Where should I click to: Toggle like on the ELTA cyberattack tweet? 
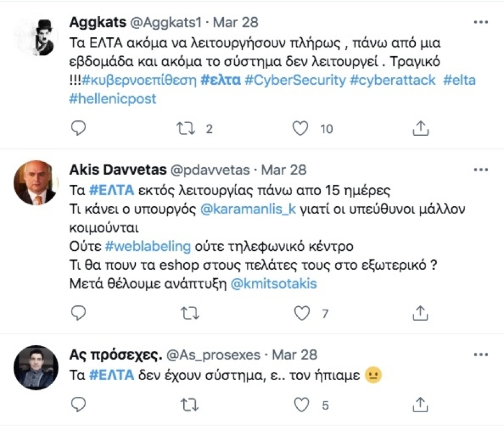coord(300,128)
